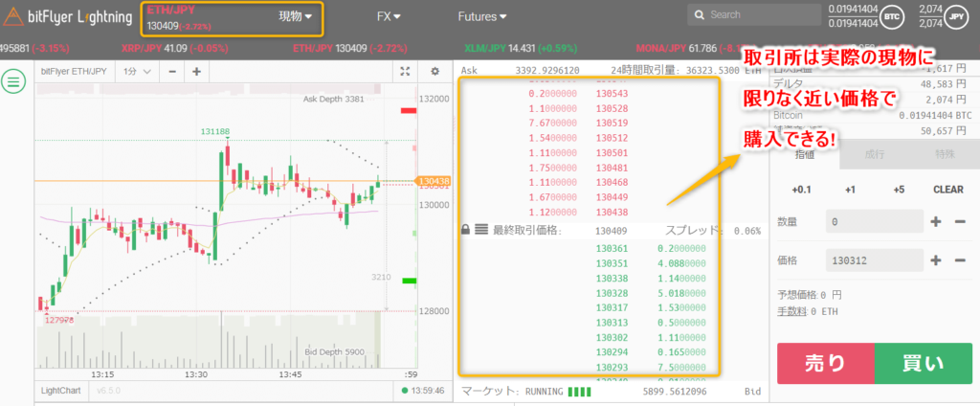The height and width of the screenshot is (406, 980).
Task: Click the orange 130438 price marker
Action: 434,181
